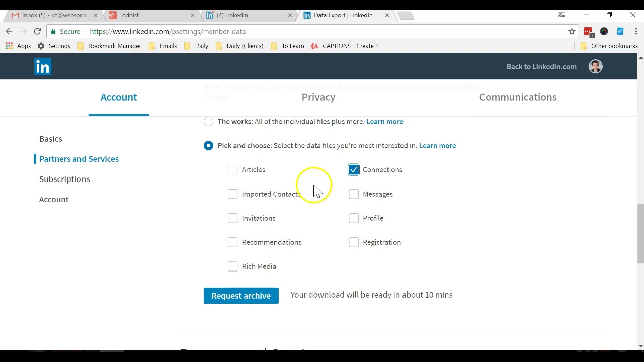Click Back to LinkedIn.com link
The width and height of the screenshot is (644, 362).
[x=541, y=66]
